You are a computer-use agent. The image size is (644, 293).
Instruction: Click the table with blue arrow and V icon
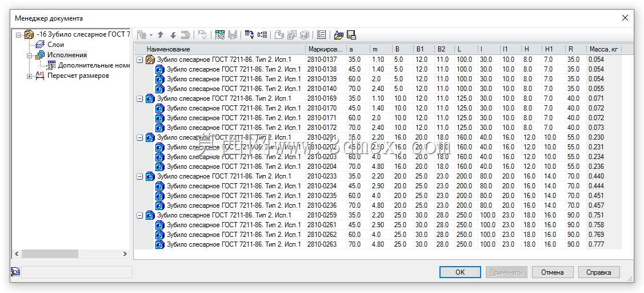point(249,35)
